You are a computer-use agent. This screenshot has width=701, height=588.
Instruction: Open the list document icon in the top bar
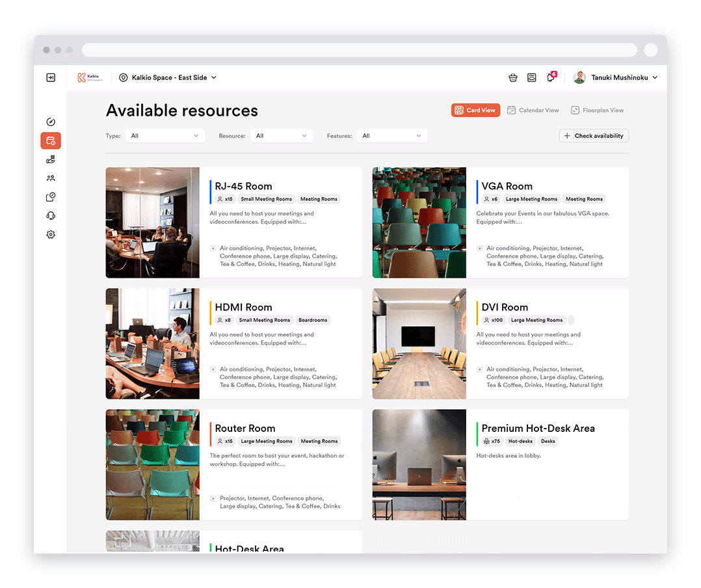coord(531,78)
